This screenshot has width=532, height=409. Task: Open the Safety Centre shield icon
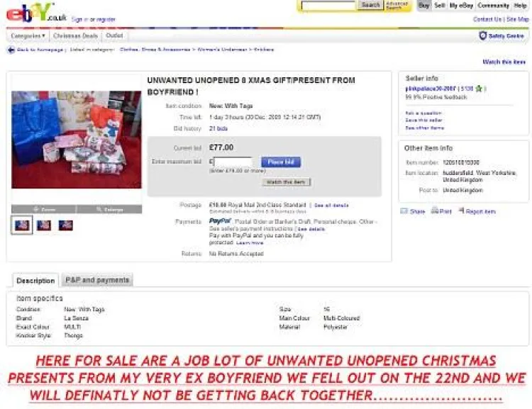click(482, 35)
